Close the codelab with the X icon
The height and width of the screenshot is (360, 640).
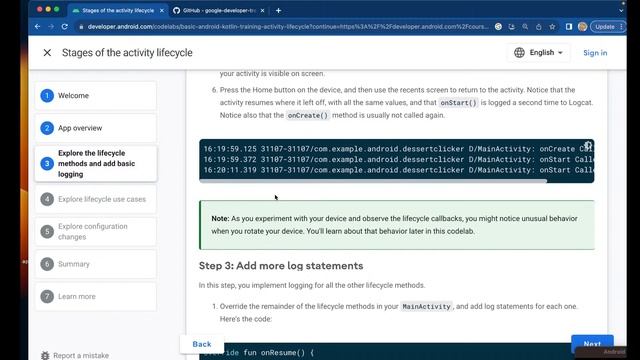47,53
